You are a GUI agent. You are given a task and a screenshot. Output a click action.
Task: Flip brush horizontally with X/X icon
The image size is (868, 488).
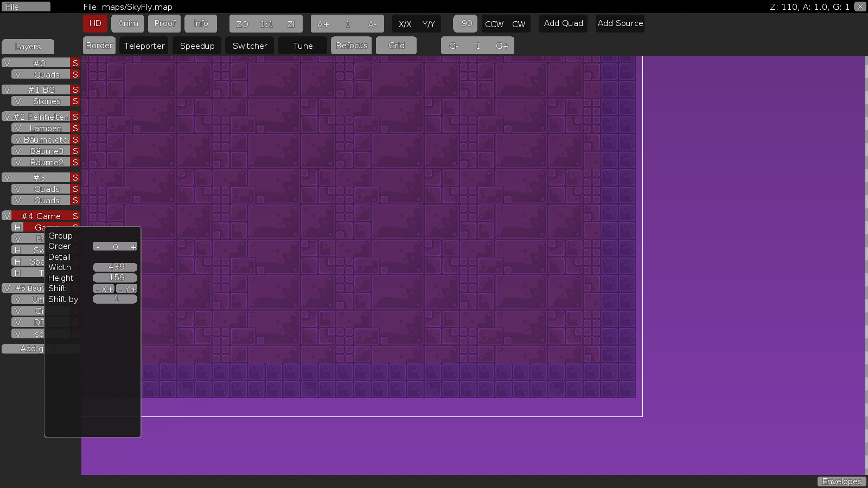click(404, 24)
